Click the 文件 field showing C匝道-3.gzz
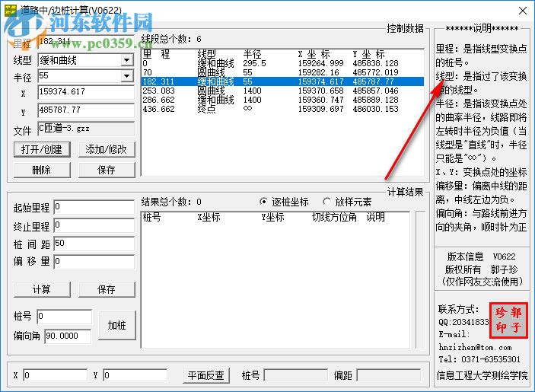Image resolution: width=535 pixels, height=392 pixels. 86,129
